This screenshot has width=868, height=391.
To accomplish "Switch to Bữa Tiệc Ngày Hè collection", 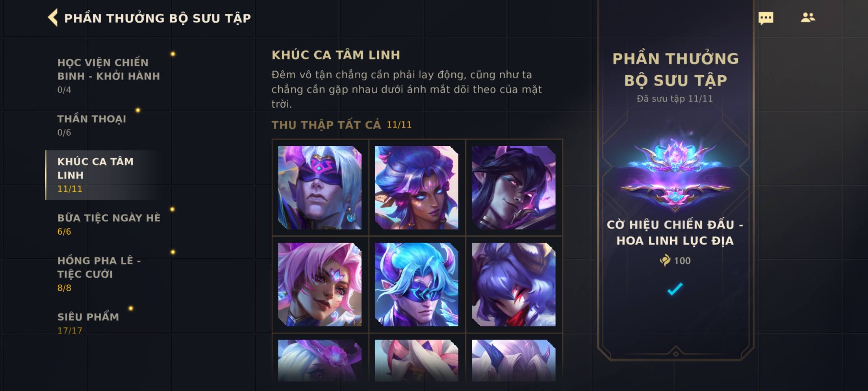I will click(109, 224).
